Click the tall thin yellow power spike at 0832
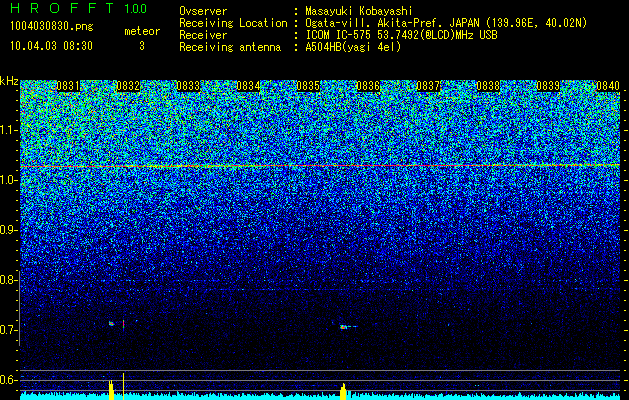 tap(124, 386)
